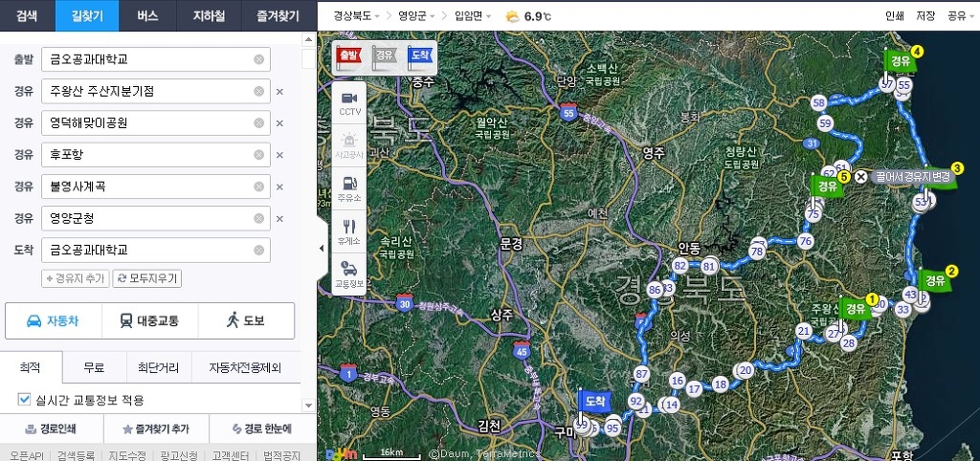This screenshot has width=980, height=461.
Task: Select the 자동차전용제외 route option tab
Action: [245, 367]
